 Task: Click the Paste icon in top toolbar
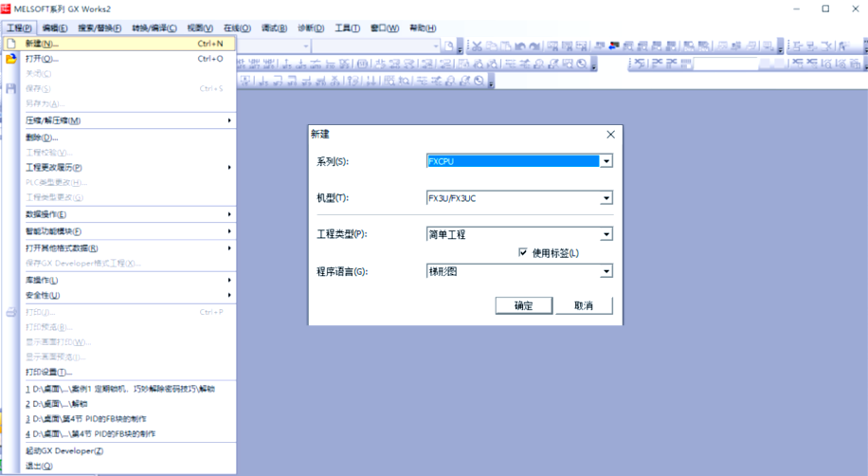pyautogui.click(x=508, y=46)
